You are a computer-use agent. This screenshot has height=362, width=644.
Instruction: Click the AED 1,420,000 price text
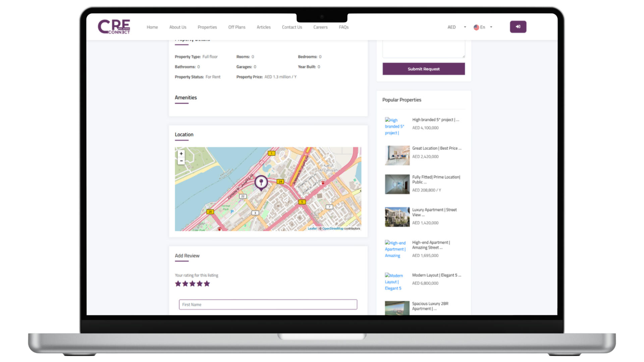[425, 223]
